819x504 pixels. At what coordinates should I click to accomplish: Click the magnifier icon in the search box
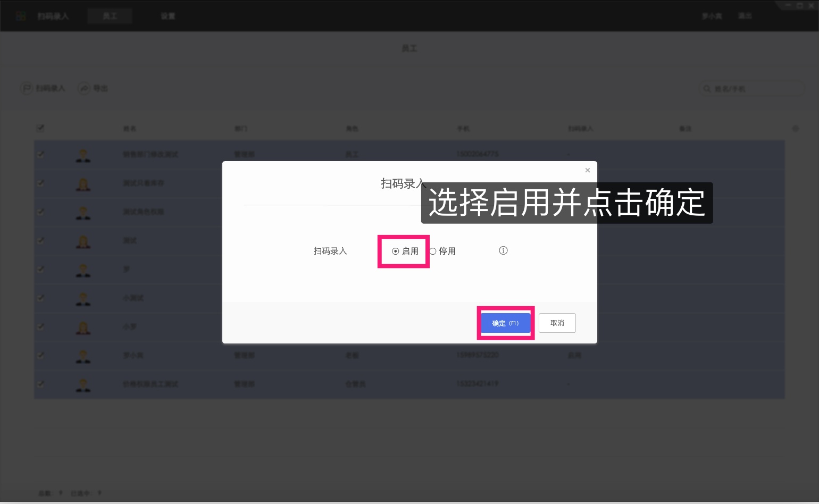click(706, 89)
